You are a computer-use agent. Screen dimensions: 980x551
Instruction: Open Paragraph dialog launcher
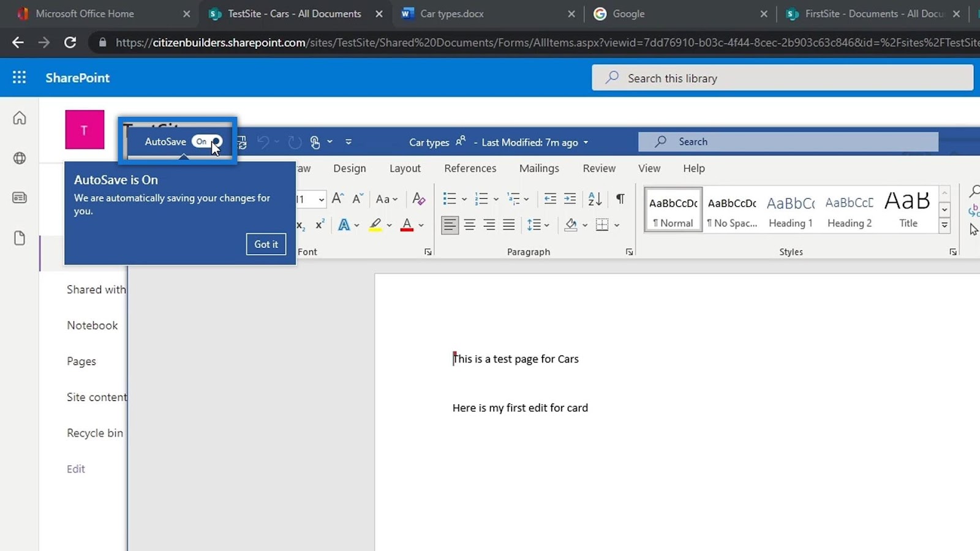pos(629,252)
